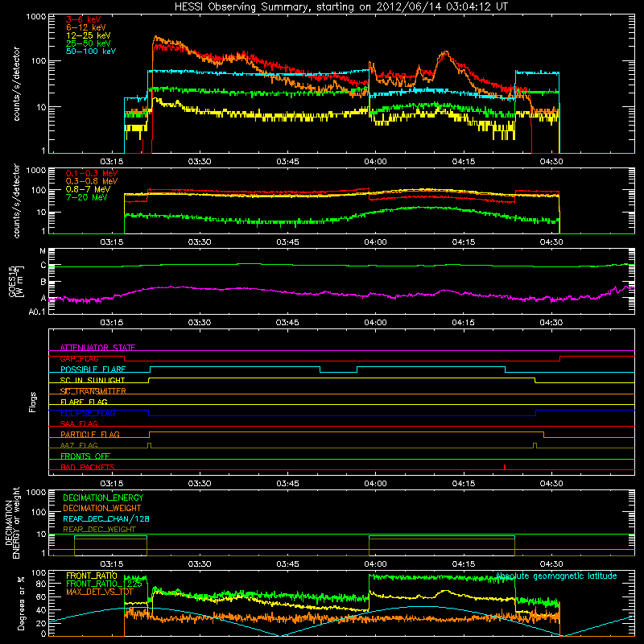Viewport: 644px width, 644px height.
Task: Click the FRONT_RATIO_1225 legend entry
Action: point(104,584)
